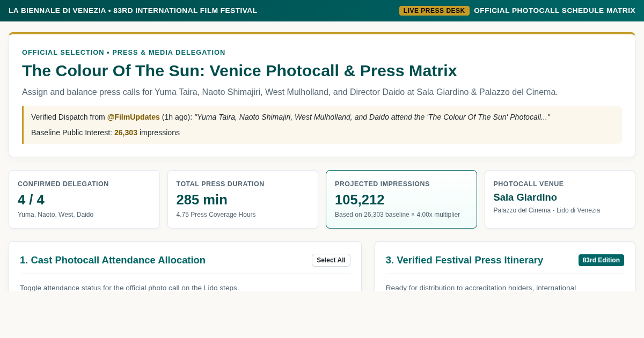Image resolution: width=644 pixels, height=338 pixels.
Task: Click the quoted dispatch text about the Photocall
Action: [372, 117]
